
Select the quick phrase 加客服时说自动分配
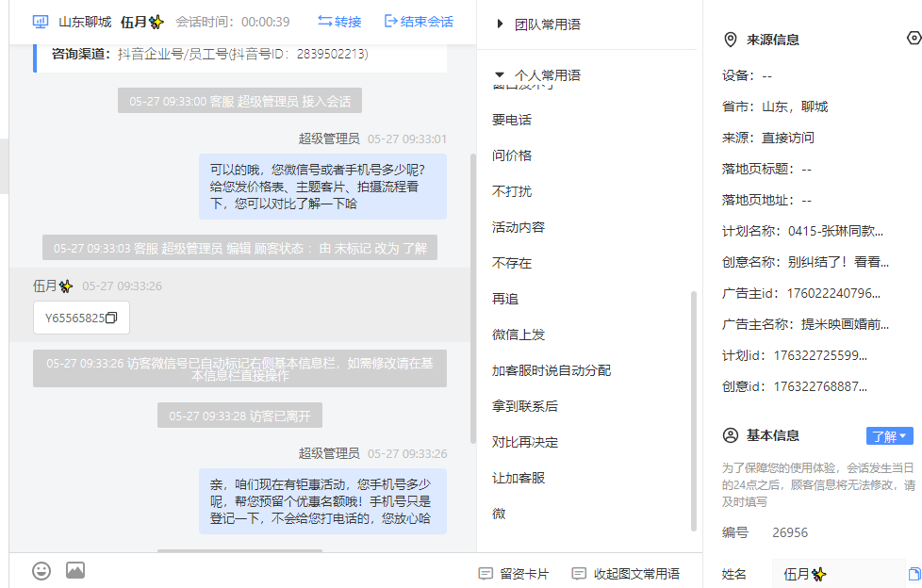551,371
